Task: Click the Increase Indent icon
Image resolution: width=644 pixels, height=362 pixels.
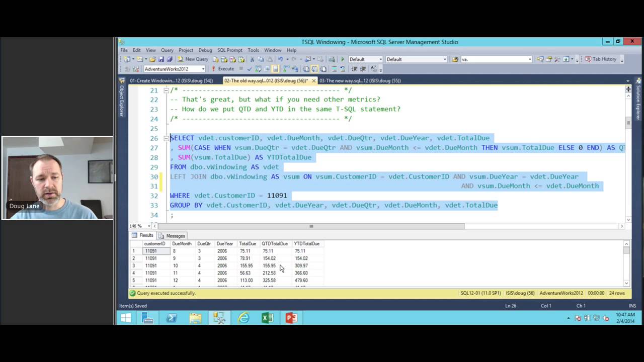Action: point(363,69)
